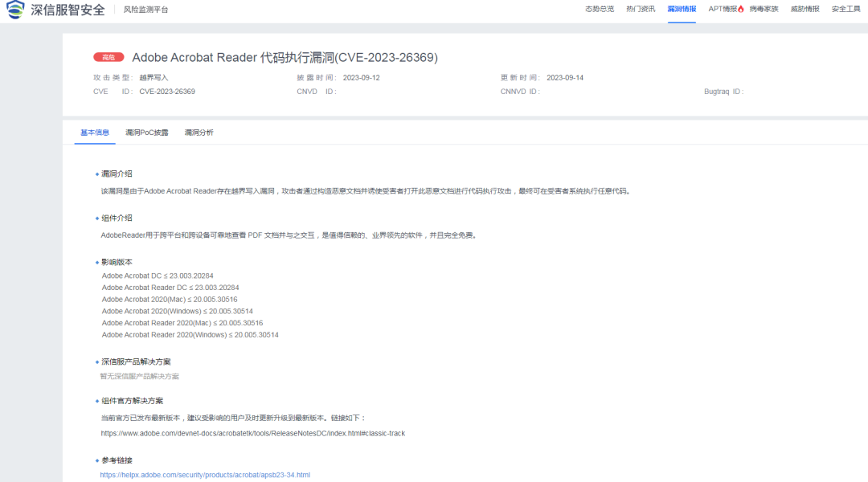
Task: Click the 深信服智安全 brand text
Action: [68, 10]
